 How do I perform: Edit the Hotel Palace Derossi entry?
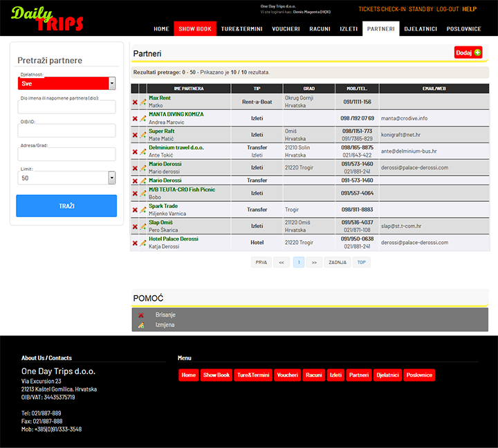pyautogui.click(x=143, y=243)
